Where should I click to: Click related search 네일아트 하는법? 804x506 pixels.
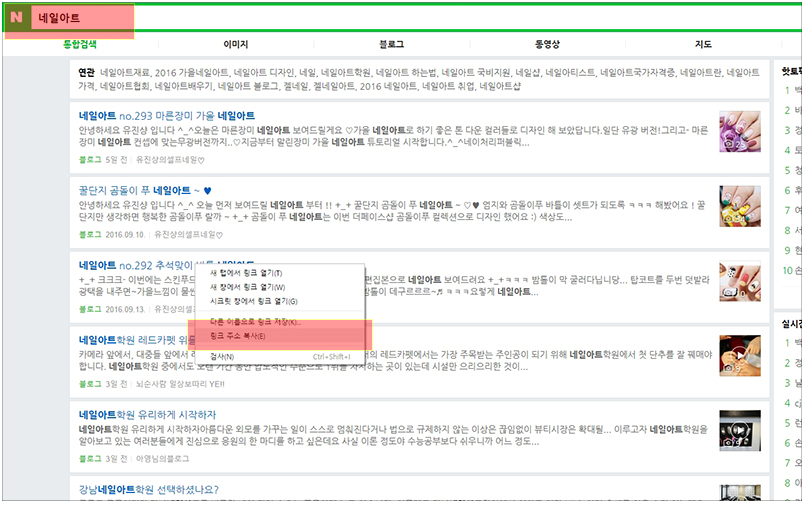pyautogui.click(x=406, y=73)
